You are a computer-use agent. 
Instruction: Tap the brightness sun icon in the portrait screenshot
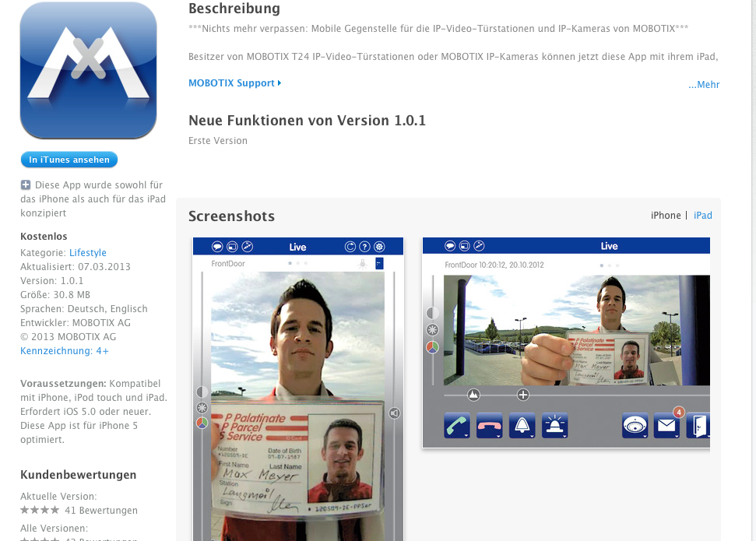pyautogui.click(x=202, y=407)
